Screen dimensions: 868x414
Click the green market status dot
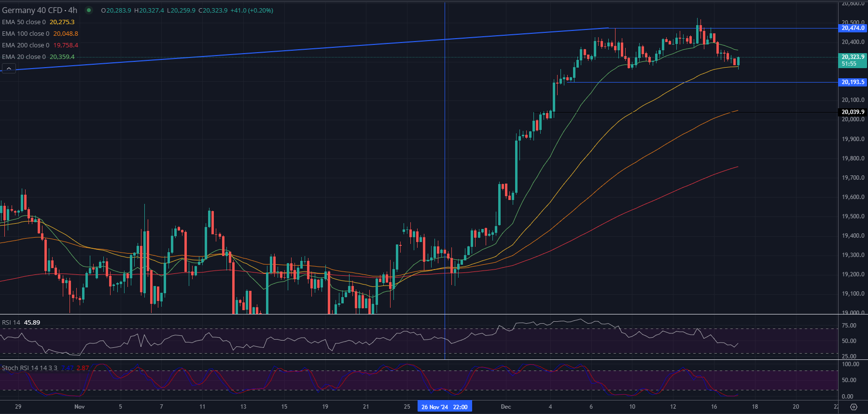point(89,10)
